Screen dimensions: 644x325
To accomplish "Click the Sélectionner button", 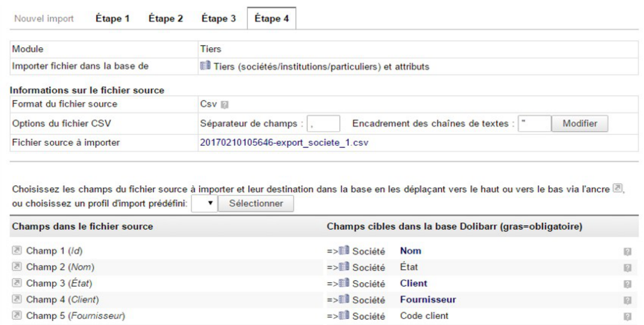I will tap(256, 203).
